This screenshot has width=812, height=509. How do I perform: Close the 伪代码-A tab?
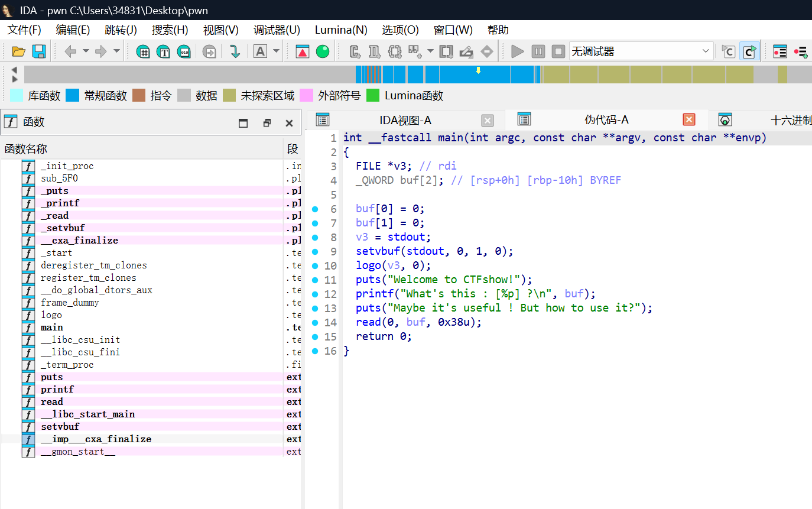689,120
